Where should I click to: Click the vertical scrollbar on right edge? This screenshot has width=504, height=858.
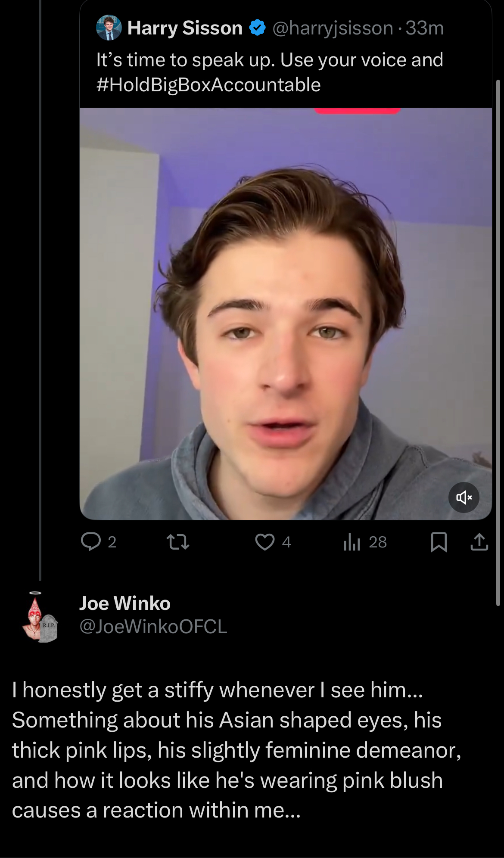coord(498,342)
